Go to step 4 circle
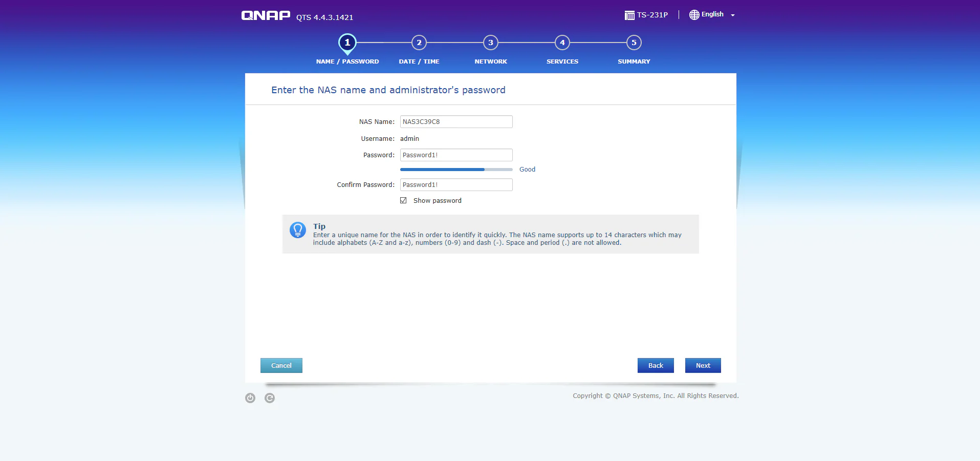The height and width of the screenshot is (461, 980). [562, 43]
